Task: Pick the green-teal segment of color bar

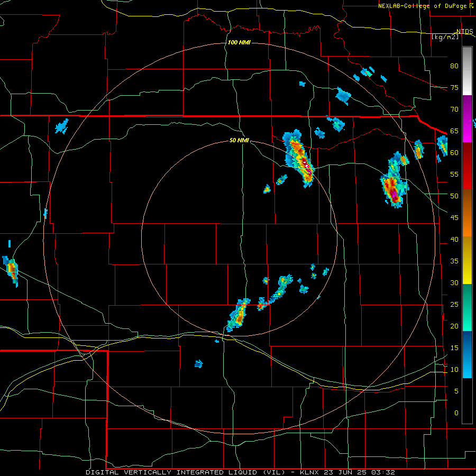Action: point(467,307)
